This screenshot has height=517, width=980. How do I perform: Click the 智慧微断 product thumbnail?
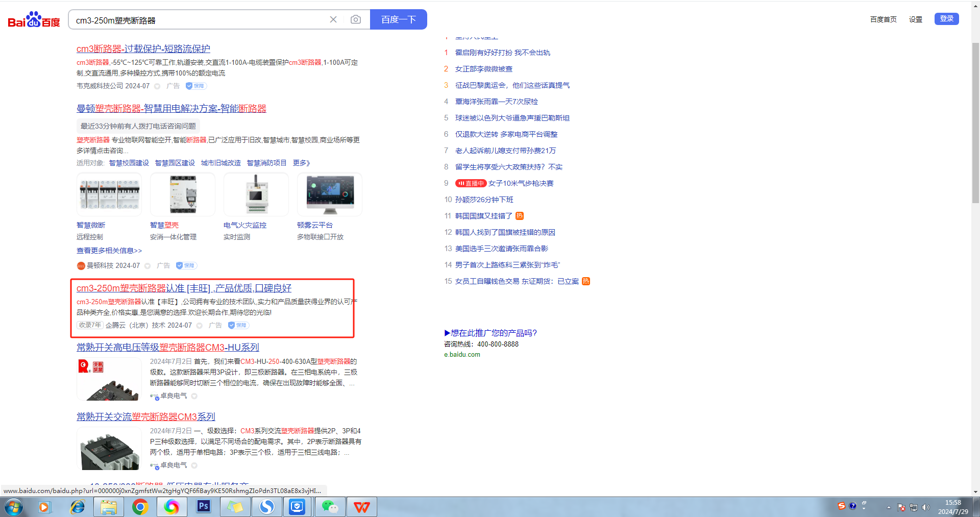[109, 194]
